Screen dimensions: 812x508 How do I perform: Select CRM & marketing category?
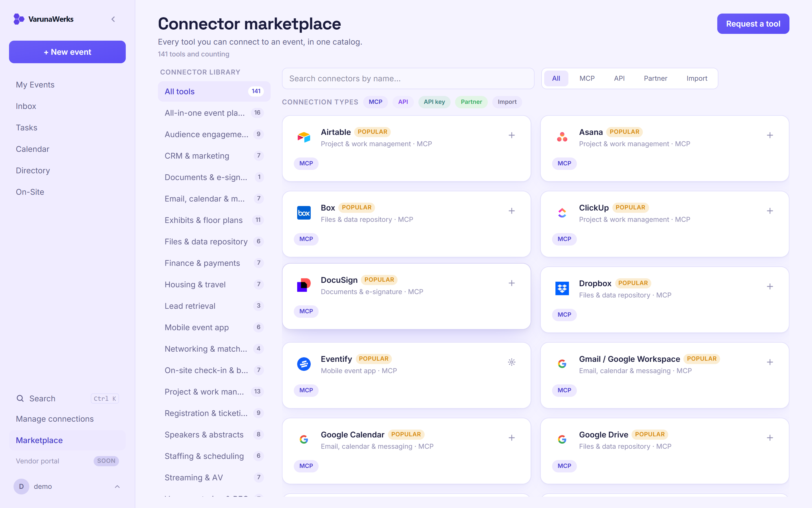tap(214, 156)
